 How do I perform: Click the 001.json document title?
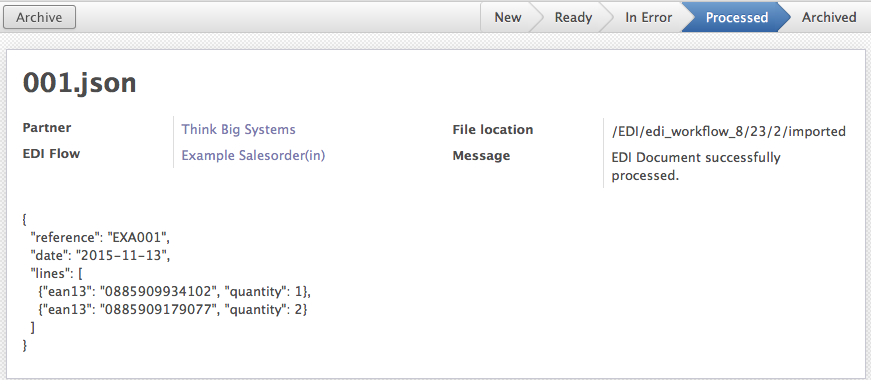79,83
